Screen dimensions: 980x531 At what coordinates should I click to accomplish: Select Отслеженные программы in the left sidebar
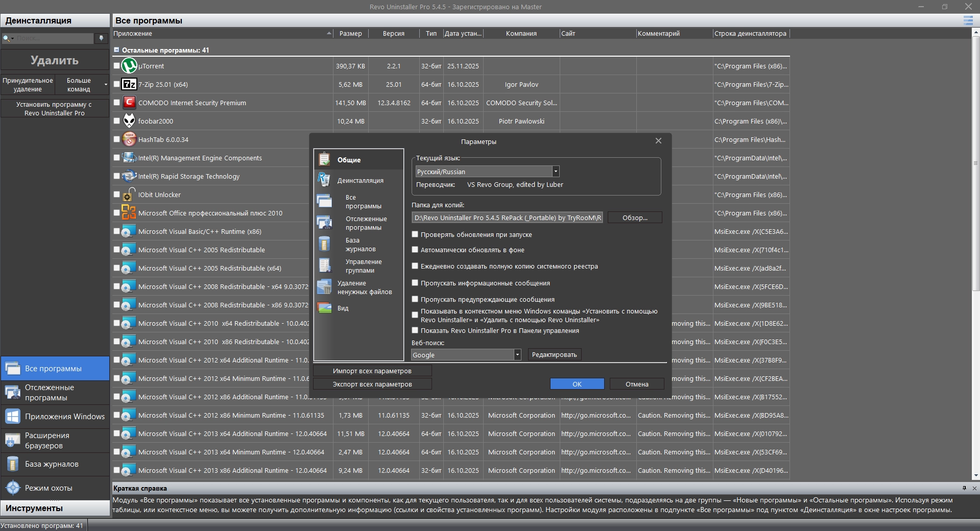(55, 392)
